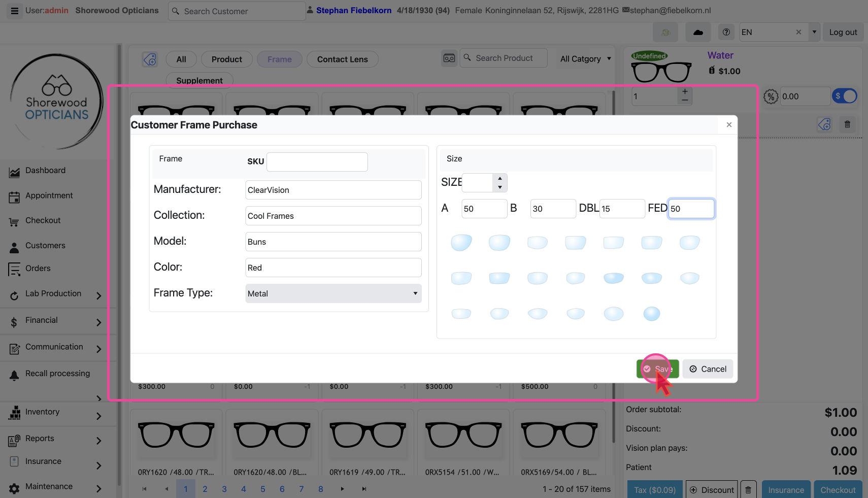This screenshot has width=868, height=498.
Task: Open Dashboard in the sidebar
Action: [45, 171]
